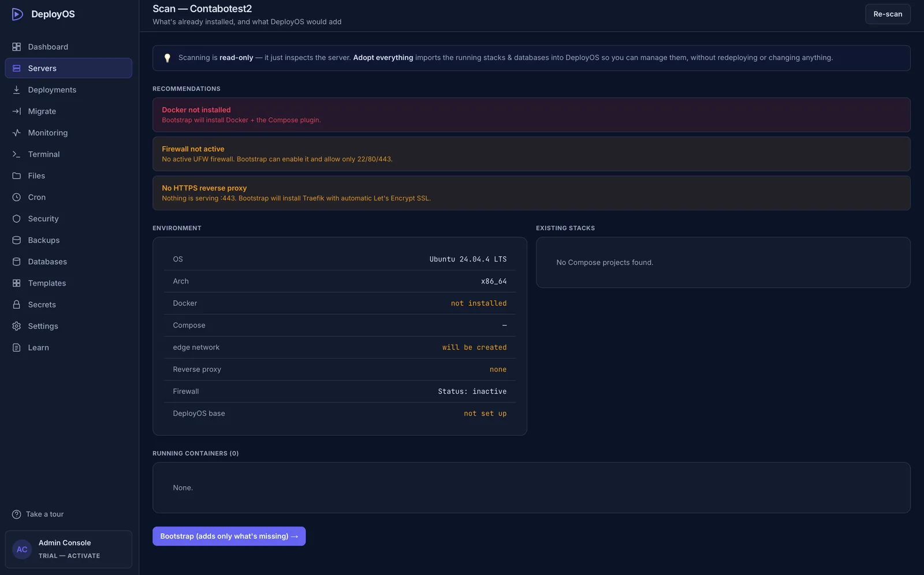Click the Monitoring pulse icon
Viewport: 924px width, 575px height.
pos(17,133)
